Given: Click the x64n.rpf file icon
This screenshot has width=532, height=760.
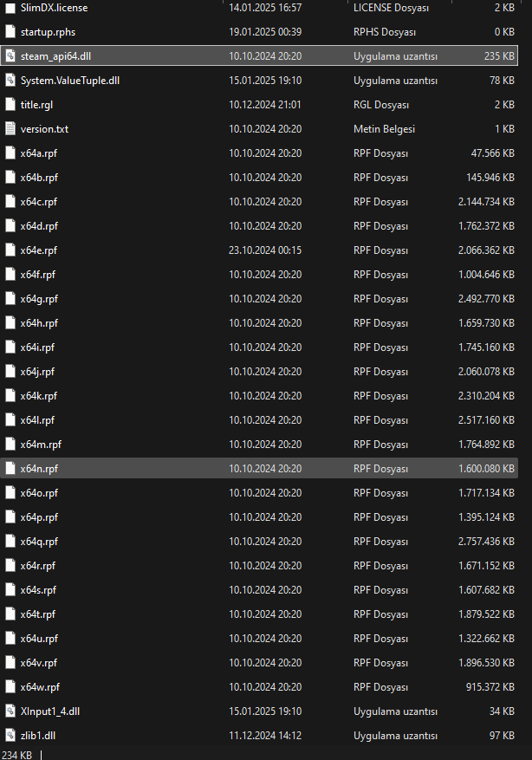Looking at the screenshot, I should point(10,468).
